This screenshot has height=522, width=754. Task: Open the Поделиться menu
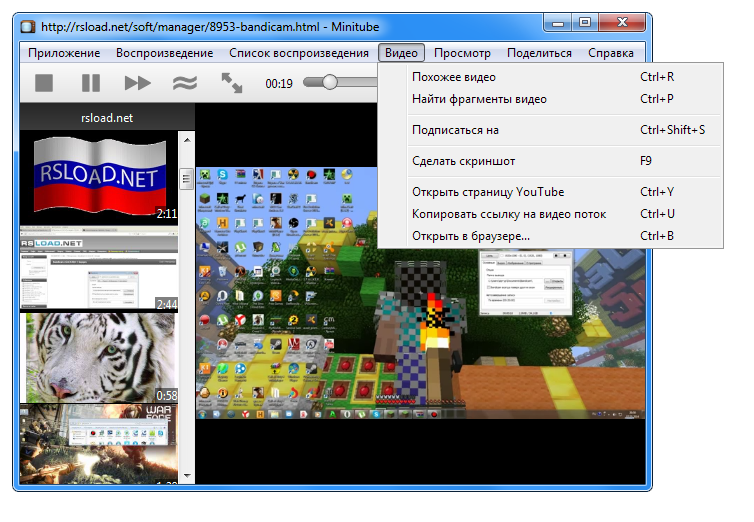point(539,53)
